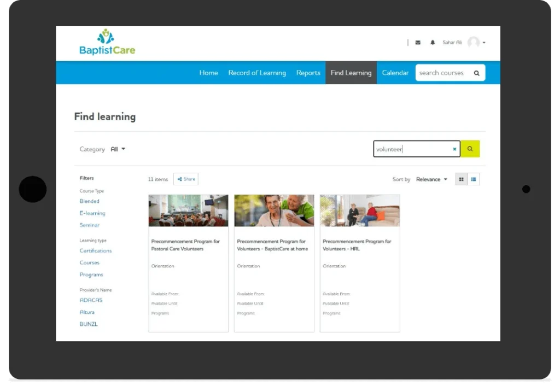This screenshot has width=560, height=392.
Task: Filter by E-learning course type
Action: click(92, 213)
